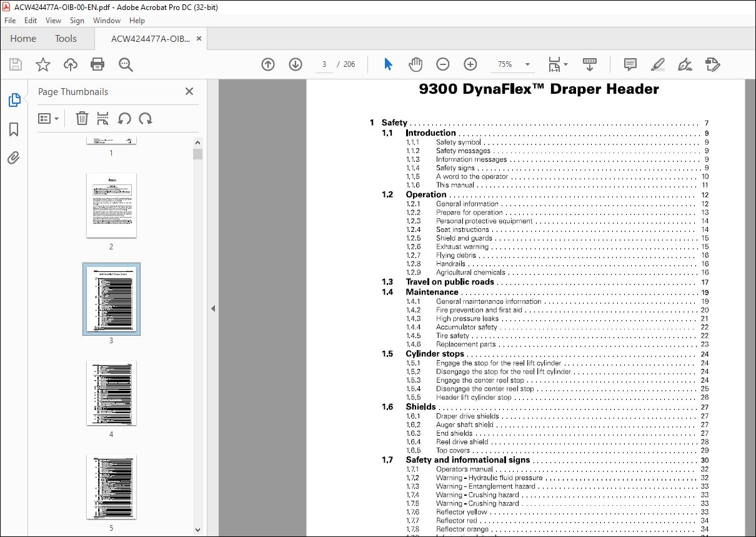This screenshot has height=537, width=756.
Task: Open Bookmarks sidebar icon
Action: pos(14,129)
